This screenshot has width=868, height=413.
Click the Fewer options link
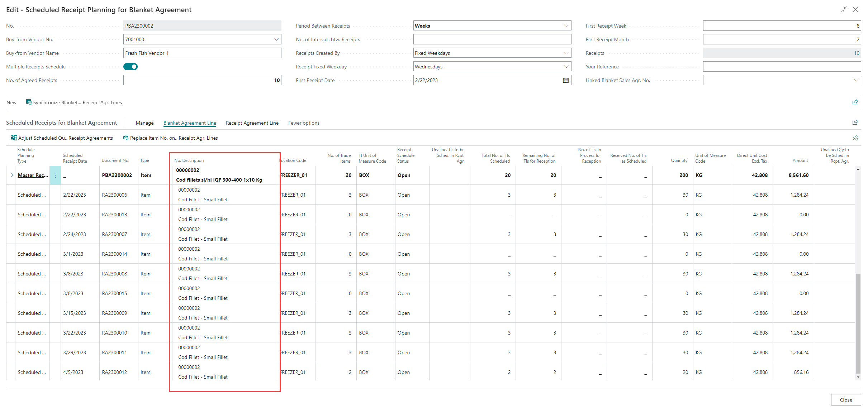click(x=304, y=123)
